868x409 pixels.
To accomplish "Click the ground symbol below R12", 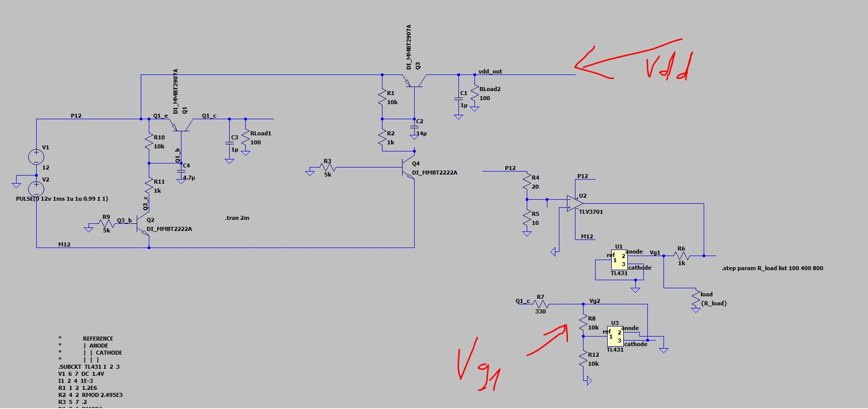I will (589, 381).
